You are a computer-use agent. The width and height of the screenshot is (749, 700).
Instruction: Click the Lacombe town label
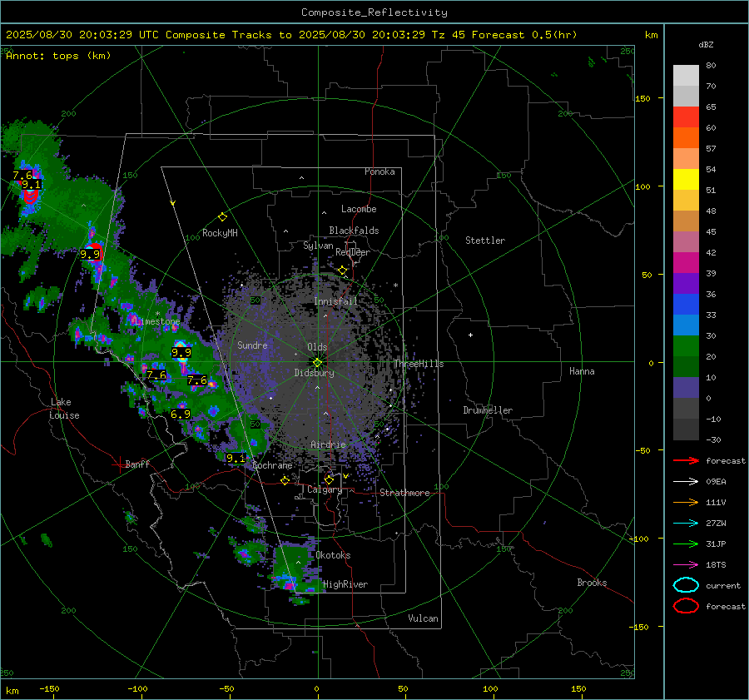[359, 209]
